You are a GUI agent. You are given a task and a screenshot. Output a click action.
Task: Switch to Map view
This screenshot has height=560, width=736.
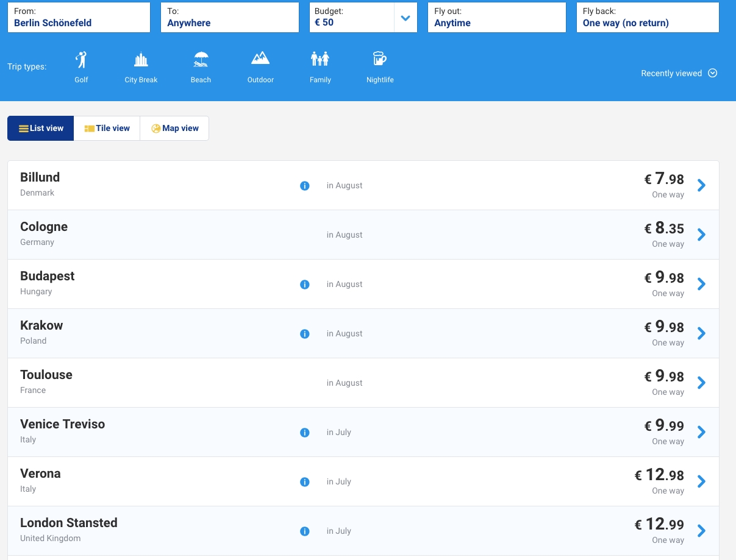175,129
